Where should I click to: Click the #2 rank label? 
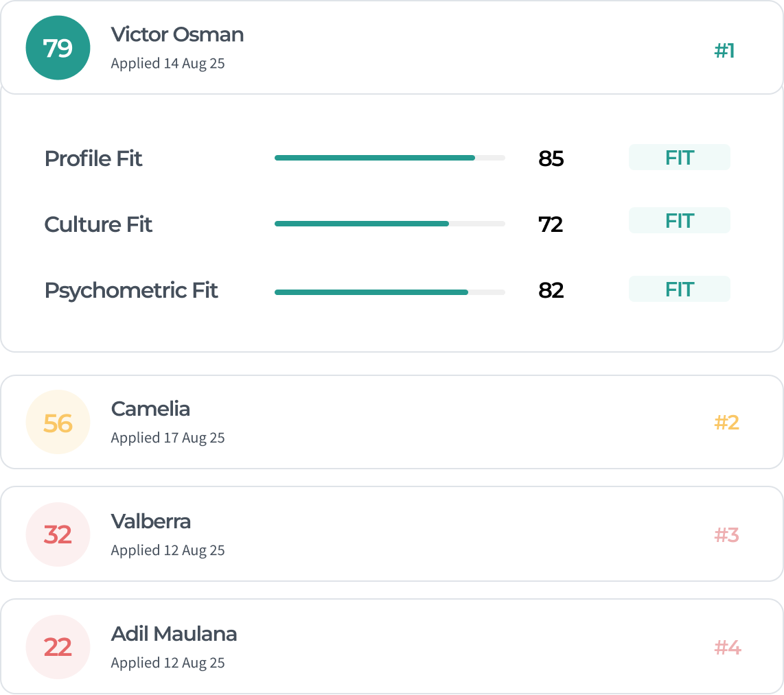coord(726,423)
